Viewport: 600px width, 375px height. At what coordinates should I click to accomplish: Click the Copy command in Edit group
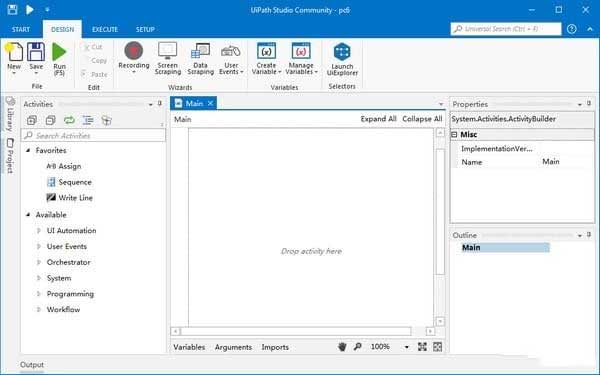(95, 60)
